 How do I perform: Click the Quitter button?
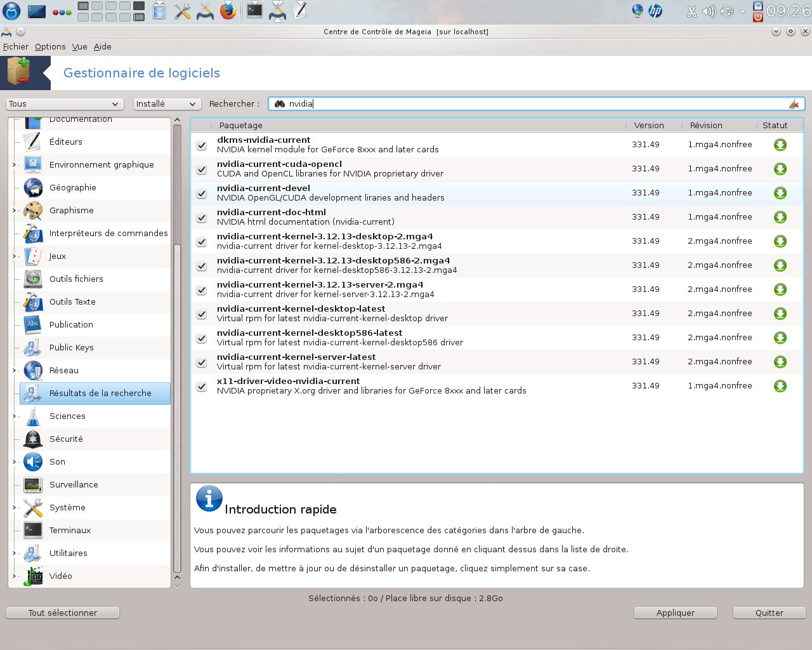pos(769,613)
